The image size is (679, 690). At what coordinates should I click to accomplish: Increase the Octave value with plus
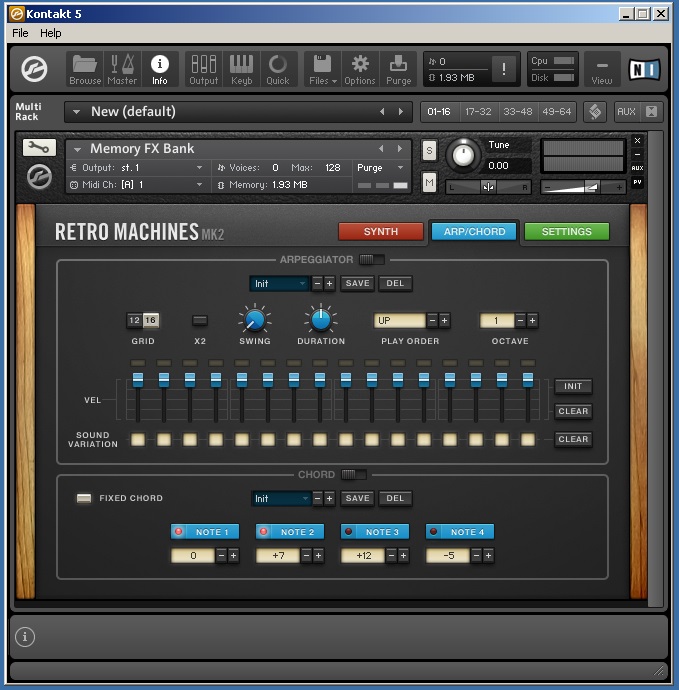tap(533, 321)
